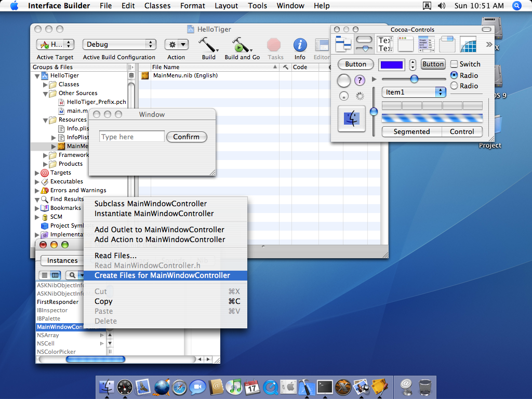
Task: Click the Build and Go icon
Action: (x=241, y=45)
